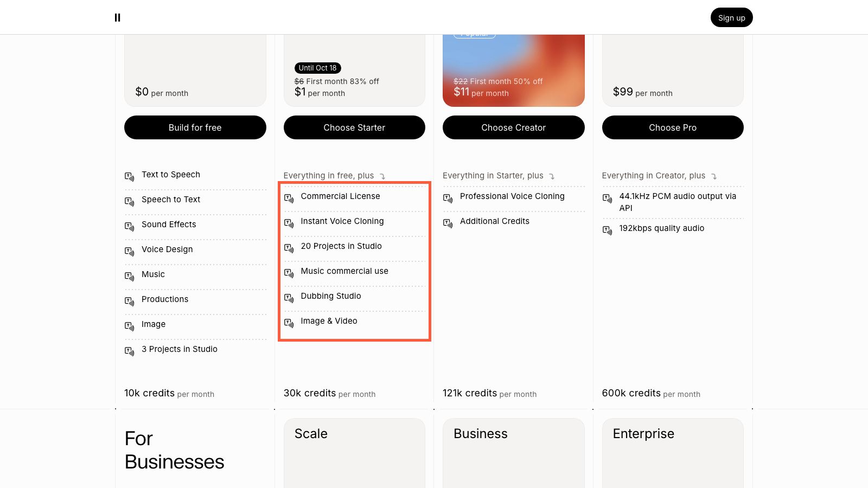Click the Enterprise plan card
Viewport: 868px width, 488px height.
[673, 453]
